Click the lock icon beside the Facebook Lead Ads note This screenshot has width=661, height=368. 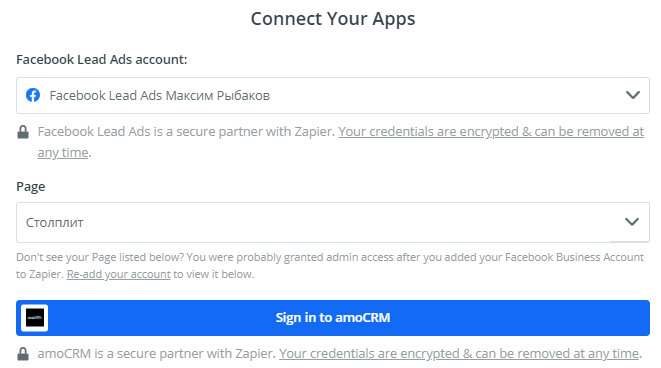click(23, 132)
